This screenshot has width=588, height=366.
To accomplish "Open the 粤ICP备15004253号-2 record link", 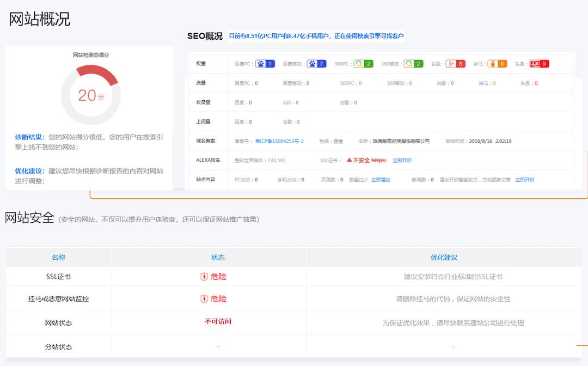I will click(x=279, y=141).
